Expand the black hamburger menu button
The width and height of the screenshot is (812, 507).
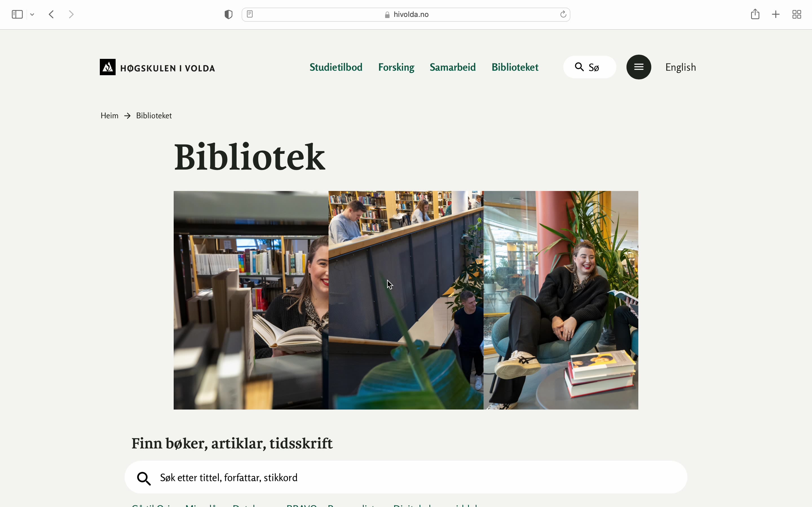tap(639, 67)
